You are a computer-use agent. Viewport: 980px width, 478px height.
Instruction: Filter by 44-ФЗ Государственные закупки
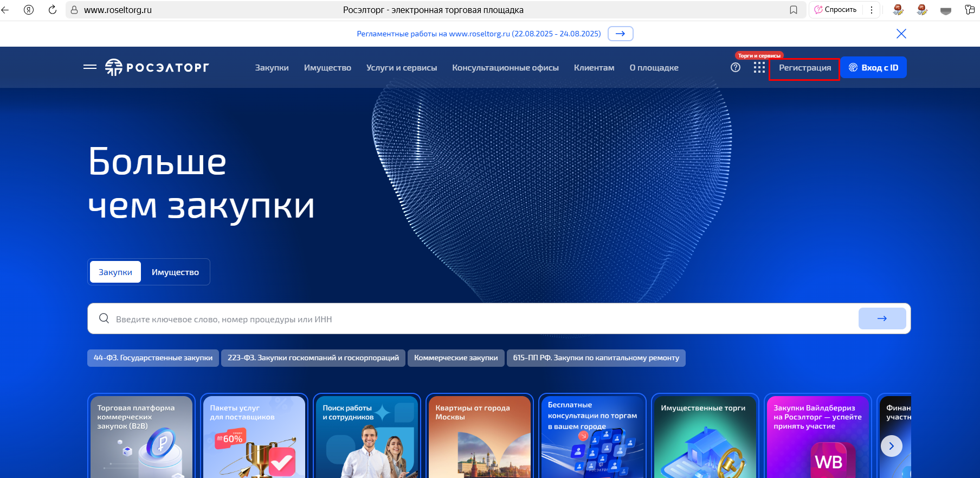tap(153, 358)
